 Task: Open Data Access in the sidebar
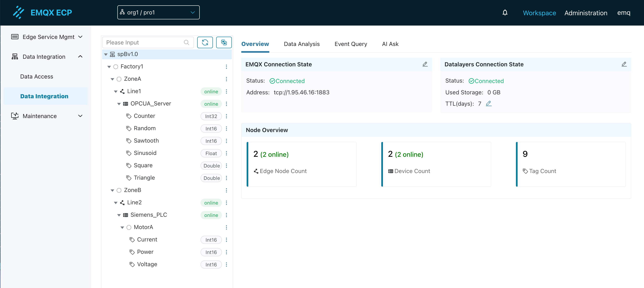click(36, 77)
